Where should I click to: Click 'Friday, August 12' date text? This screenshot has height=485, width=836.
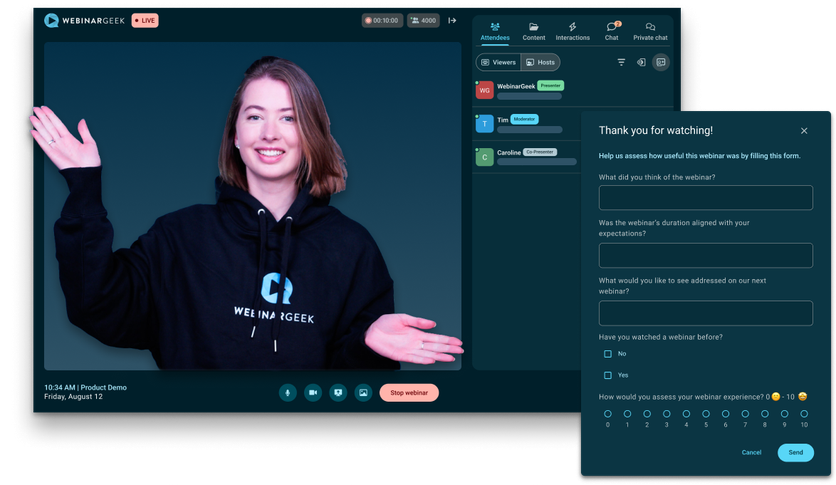pos(73,397)
